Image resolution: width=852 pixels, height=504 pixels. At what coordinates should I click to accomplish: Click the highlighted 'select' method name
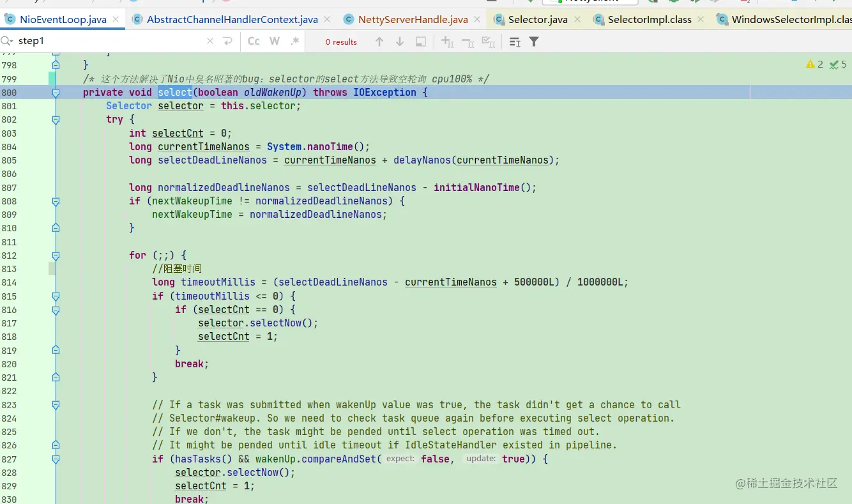point(175,93)
